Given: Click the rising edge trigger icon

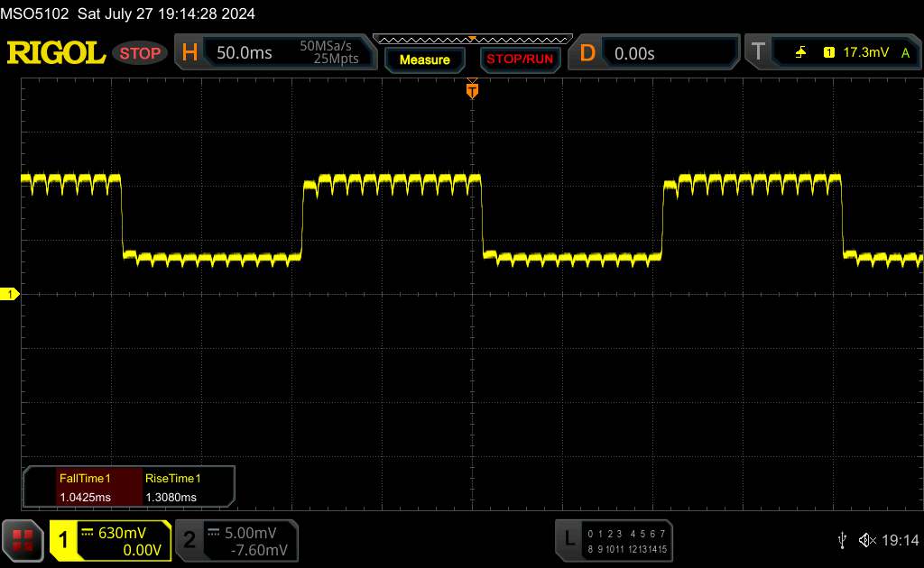Looking at the screenshot, I should coord(800,52).
